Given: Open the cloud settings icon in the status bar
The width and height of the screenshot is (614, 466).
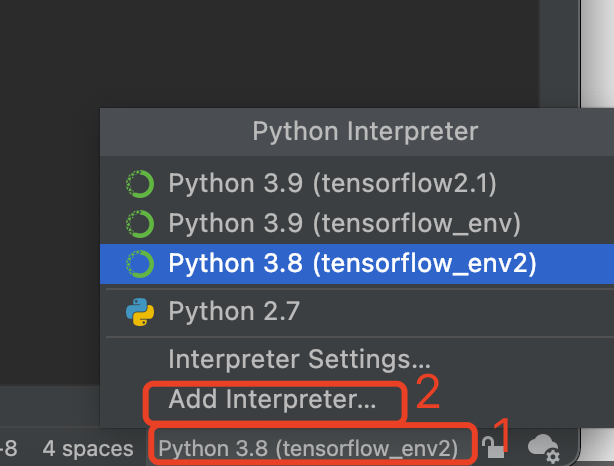Looking at the screenshot, I should click(542, 447).
